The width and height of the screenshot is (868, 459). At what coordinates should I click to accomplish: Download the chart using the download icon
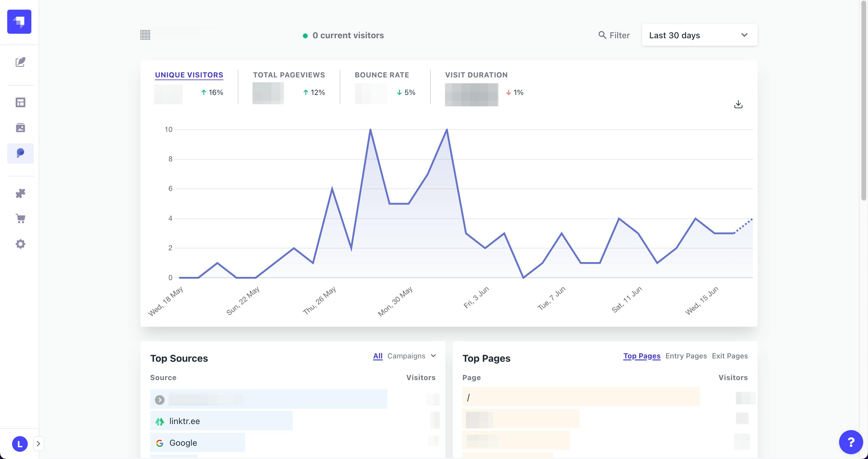click(x=738, y=104)
